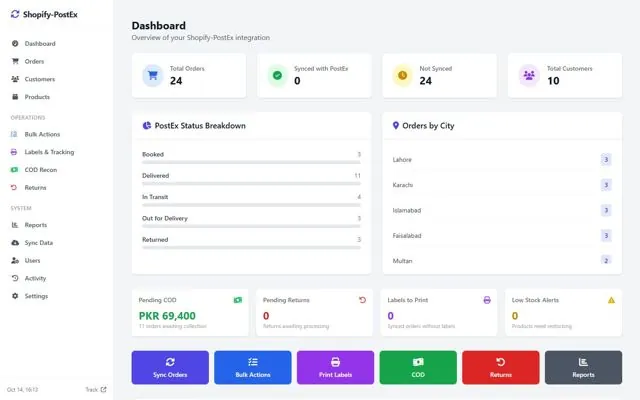Screen dimensions: 640x400
Task: Click the gray Reports button
Action: point(583,367)
